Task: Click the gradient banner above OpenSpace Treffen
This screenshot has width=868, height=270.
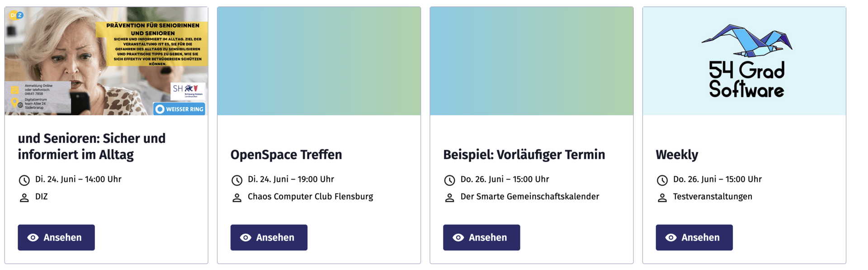Action: 319,61
